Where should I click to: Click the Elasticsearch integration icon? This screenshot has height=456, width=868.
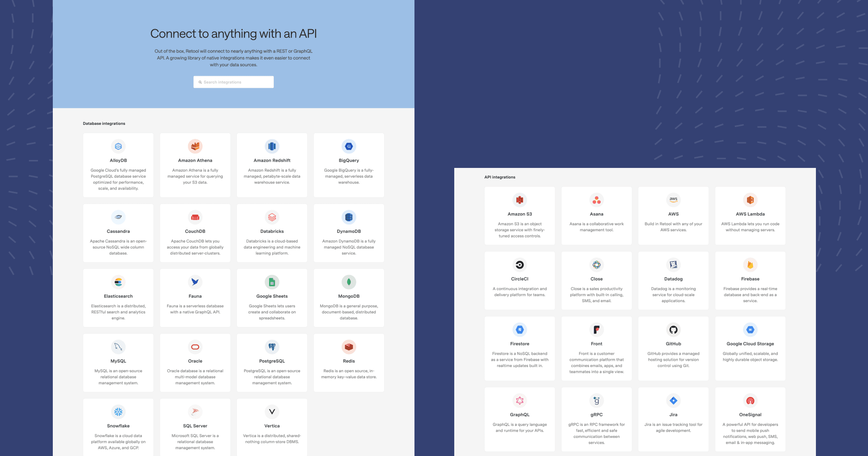(118, 282)
